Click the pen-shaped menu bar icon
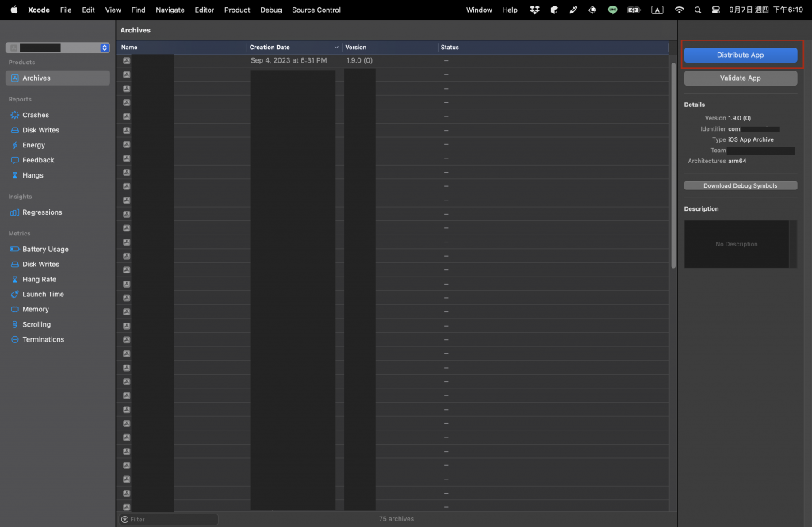 573,10
